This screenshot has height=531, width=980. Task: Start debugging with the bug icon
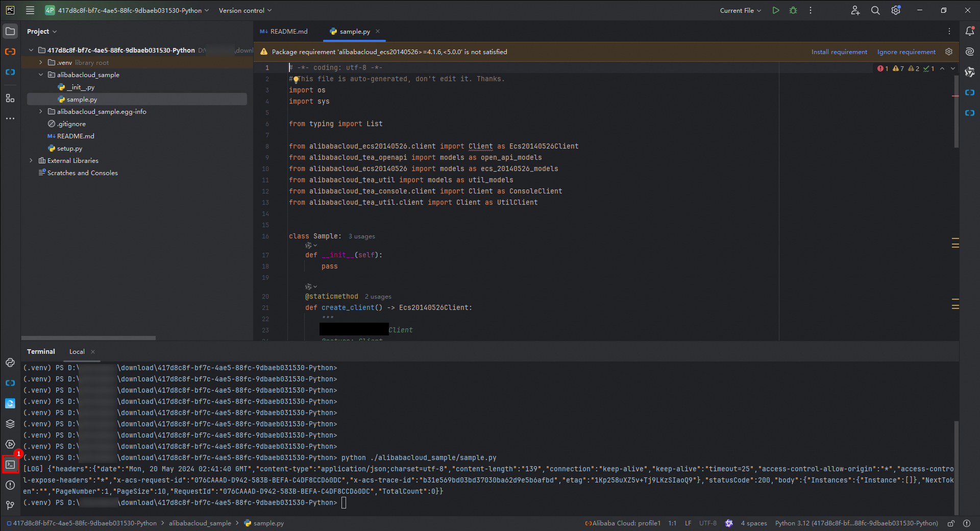pos(793,10)
